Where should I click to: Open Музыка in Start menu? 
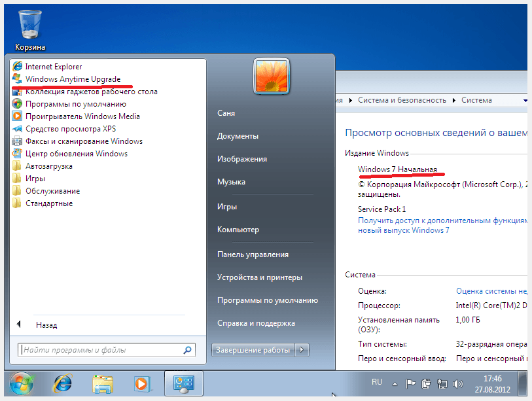232,182
